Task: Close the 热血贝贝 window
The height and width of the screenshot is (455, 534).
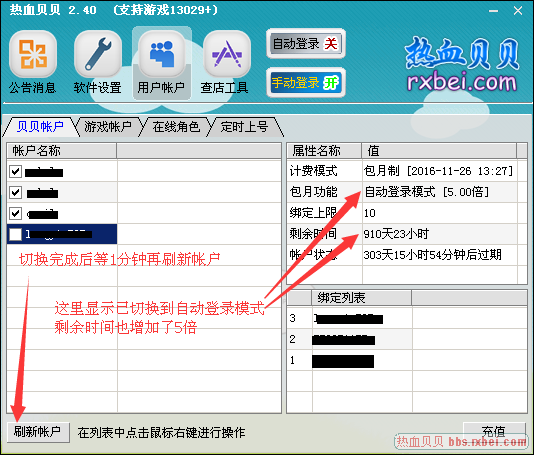Action: coord(518,11)
